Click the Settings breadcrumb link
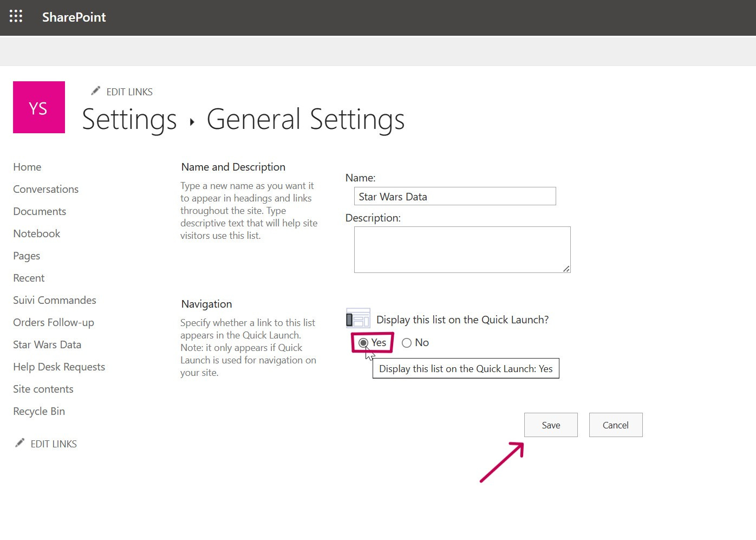The width and height of the screenshot is (756, 540). (129, 120)
